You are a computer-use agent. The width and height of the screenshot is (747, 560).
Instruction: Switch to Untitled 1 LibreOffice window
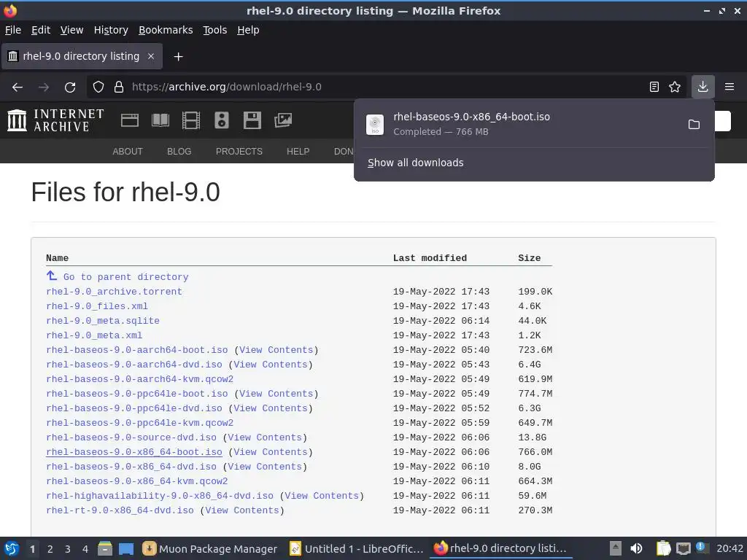[x=357, y=548]
